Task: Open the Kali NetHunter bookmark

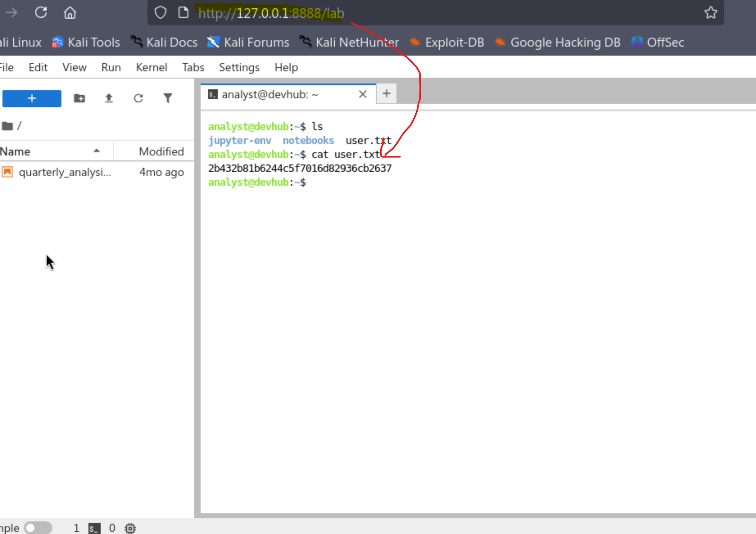Action: [349, 42]
